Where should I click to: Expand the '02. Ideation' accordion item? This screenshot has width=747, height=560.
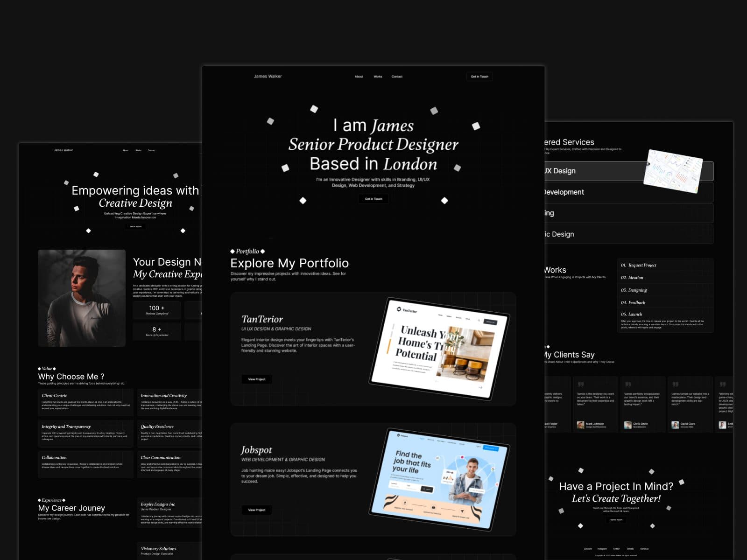pyautogui.click(x=635, y=278)
